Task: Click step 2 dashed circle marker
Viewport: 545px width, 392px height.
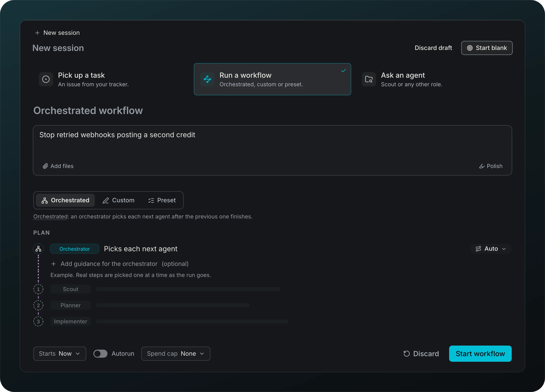Action: [x=39, y=305]
